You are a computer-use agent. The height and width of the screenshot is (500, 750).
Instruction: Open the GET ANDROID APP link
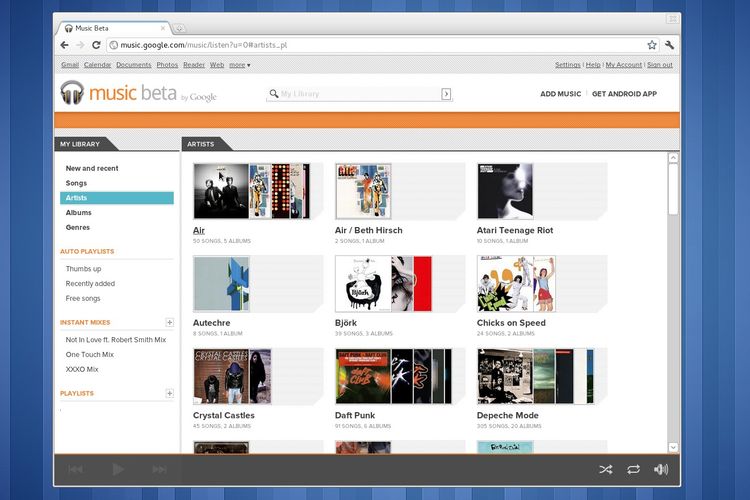[624, 94]
